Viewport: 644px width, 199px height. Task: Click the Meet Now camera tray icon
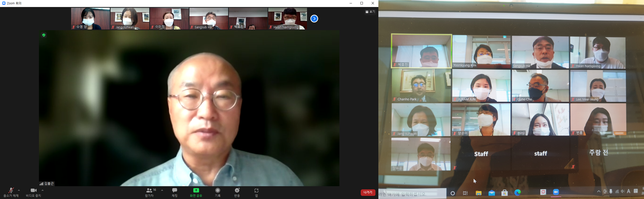(605, 192)
